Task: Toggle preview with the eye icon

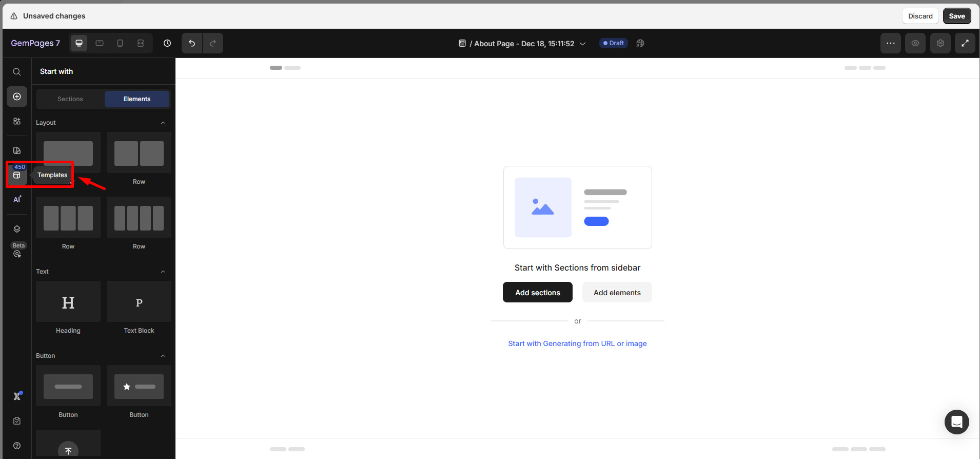Action: point(915,43)
